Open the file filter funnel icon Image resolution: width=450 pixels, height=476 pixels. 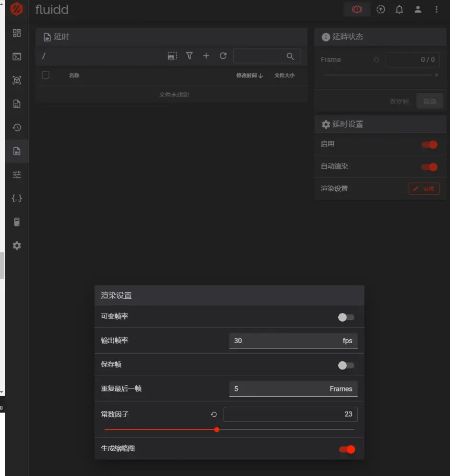[189, 56]
